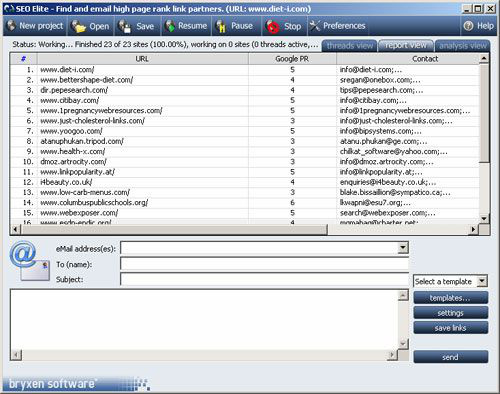
Task: Save the project using the Save icon
Action: [x=125, y=26]
